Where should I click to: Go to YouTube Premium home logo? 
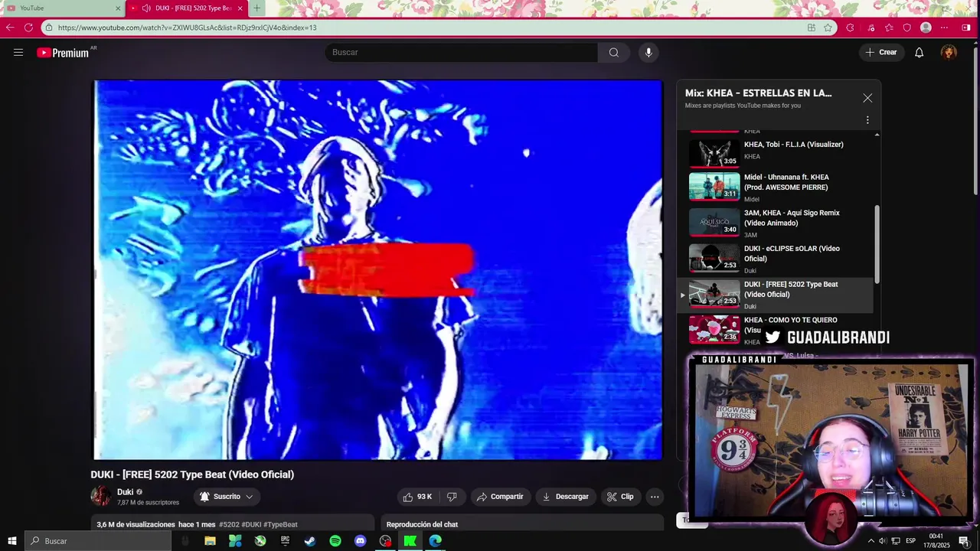coord(63,53)
